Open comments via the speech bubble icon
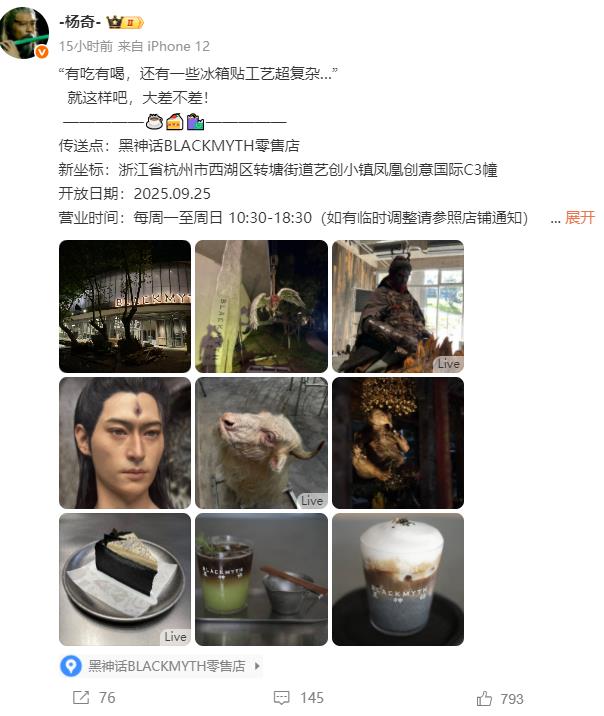Image resolution: width=604 pixels, height=716 pixels. click(281, 698)
